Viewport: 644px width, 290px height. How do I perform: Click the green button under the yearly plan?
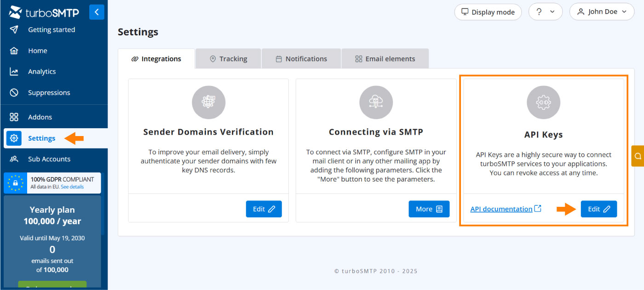52,285
